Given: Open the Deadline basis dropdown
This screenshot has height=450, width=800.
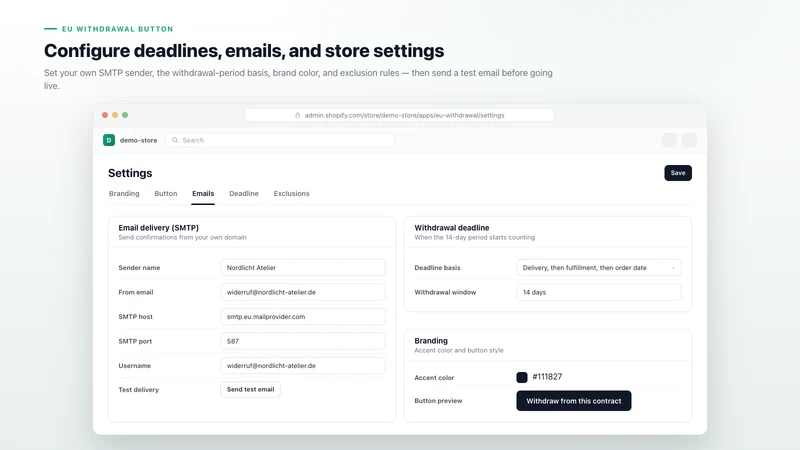Looking at the screenshot, I should pyautogui.click(x=598, y=267).
